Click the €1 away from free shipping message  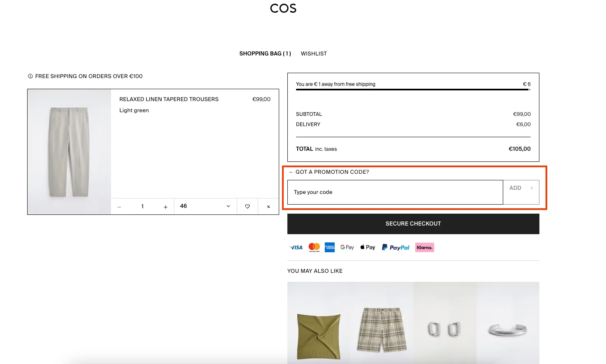pyautogui.click(x=335, y=84)
